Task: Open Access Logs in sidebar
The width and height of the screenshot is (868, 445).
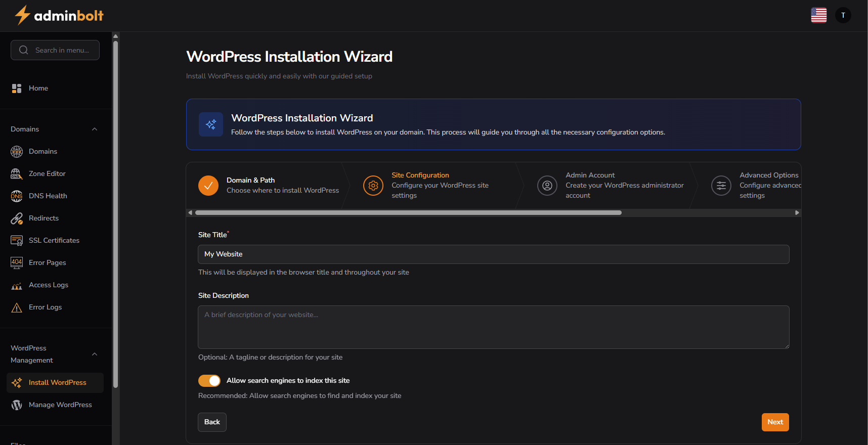Action: click(x=55, y=285)
